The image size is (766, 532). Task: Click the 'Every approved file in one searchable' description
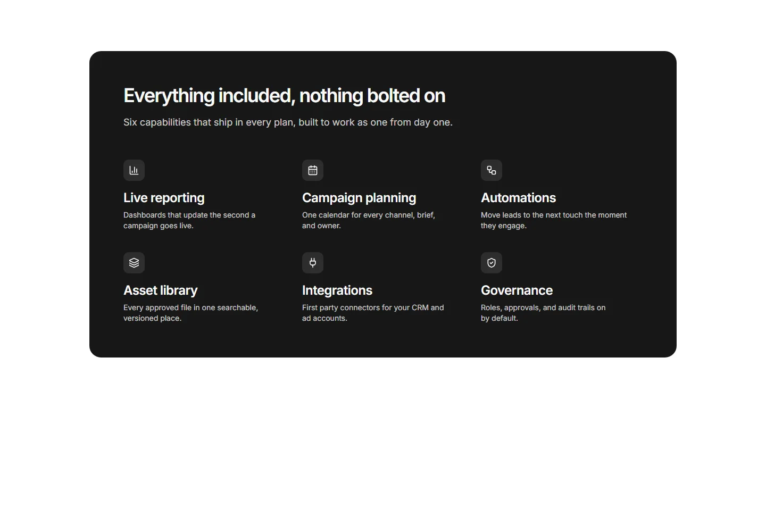(x=190, y=313)
